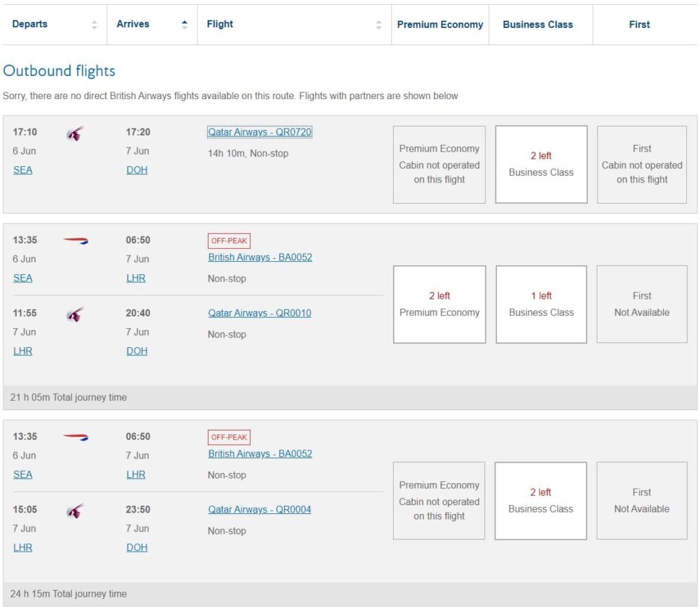
Task: Click the First column header
Action: (638, 24)
